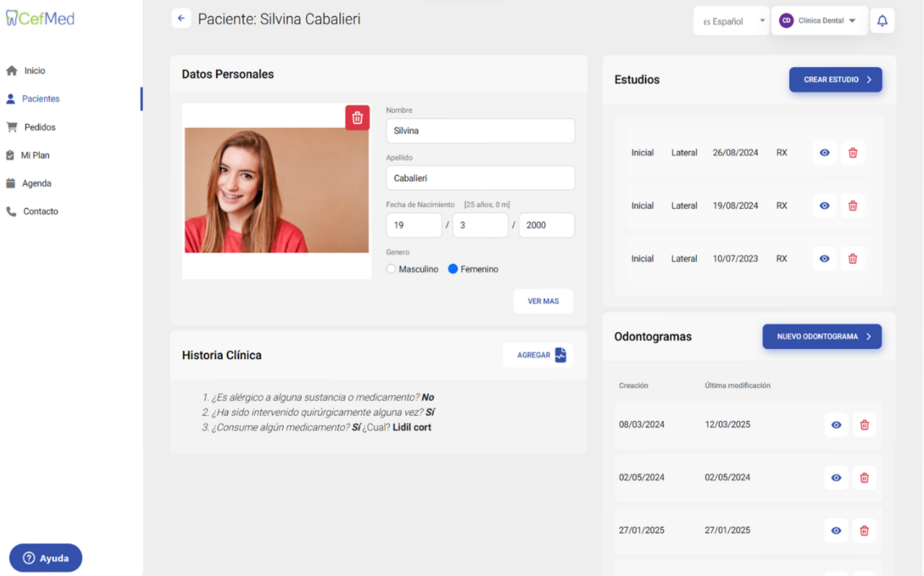Delete the odontogram created 08/03/2024
Screen dimensions: 924x576
pos(865,425)
